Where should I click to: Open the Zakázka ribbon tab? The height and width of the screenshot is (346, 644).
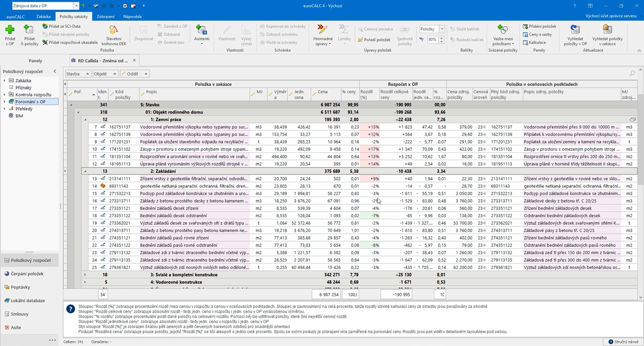[43, 17]
